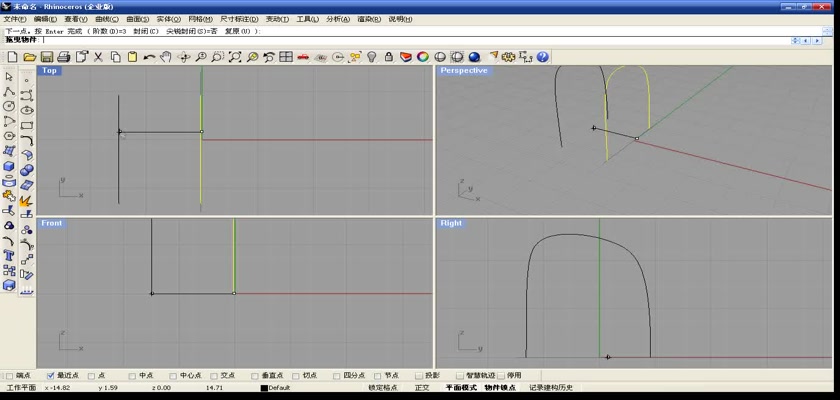840x400 pixels.
Task: Uncheck the 最近点 object snap
Action: 50,376
